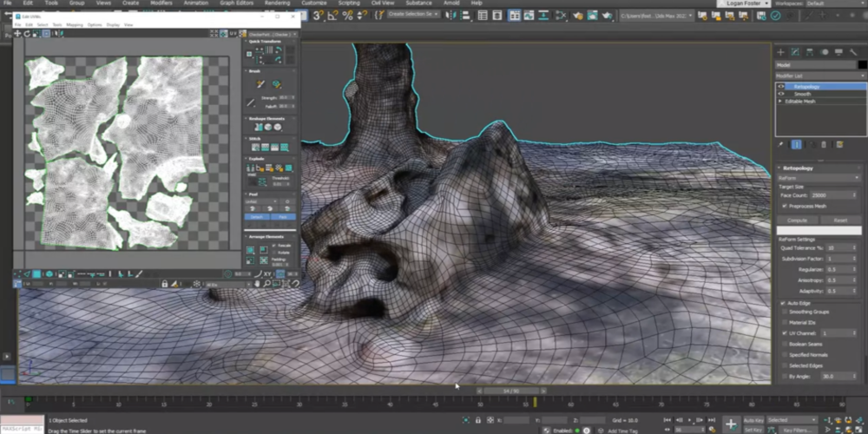Open the project path dropdown
The image size is (868, 434).
tap(656, 16)
